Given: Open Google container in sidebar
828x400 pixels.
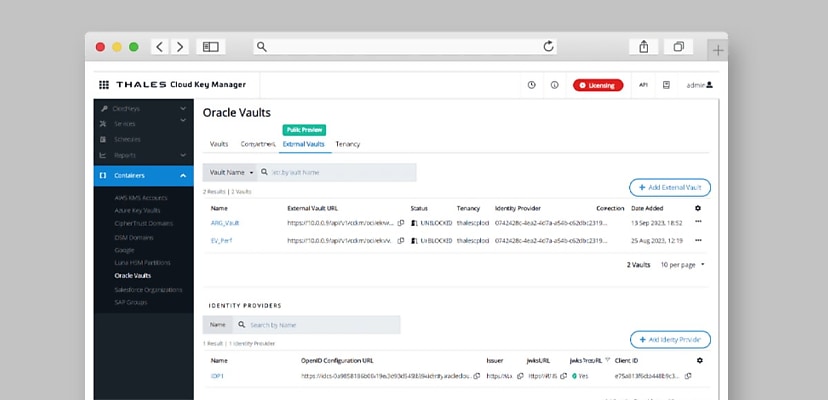Looking at the screenshot, I should click(x=124, y=250).
